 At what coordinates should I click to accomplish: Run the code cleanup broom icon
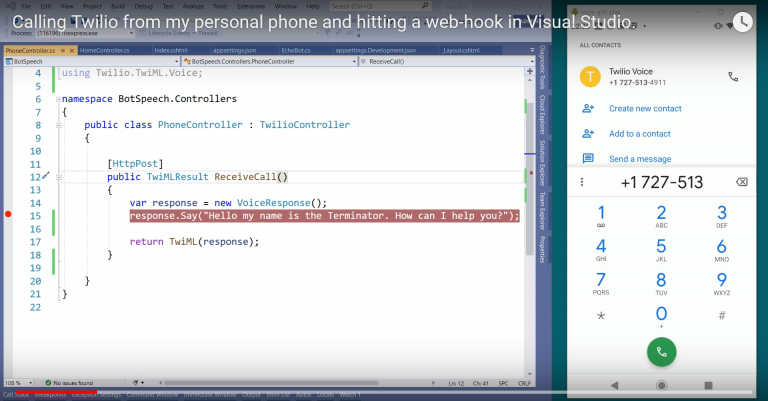[136, 383]
